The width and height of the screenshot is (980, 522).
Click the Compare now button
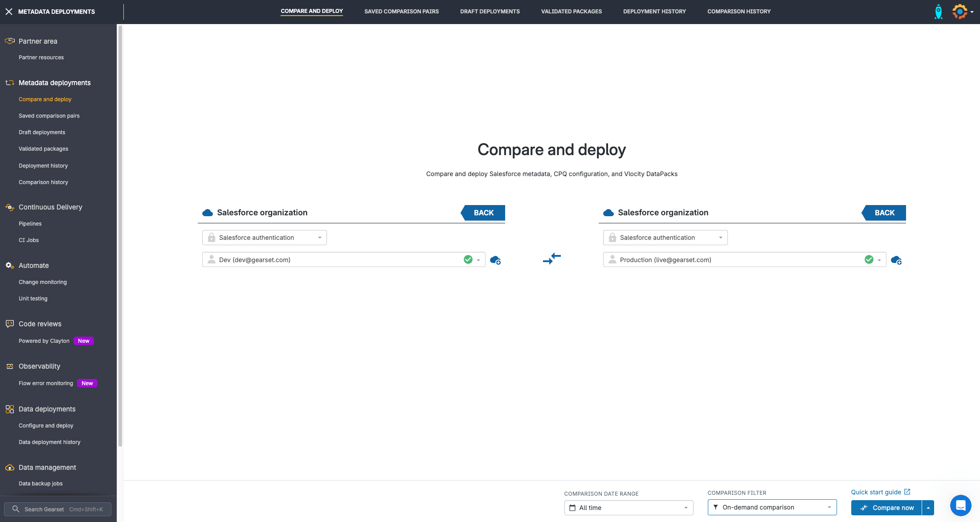[886, 508]
